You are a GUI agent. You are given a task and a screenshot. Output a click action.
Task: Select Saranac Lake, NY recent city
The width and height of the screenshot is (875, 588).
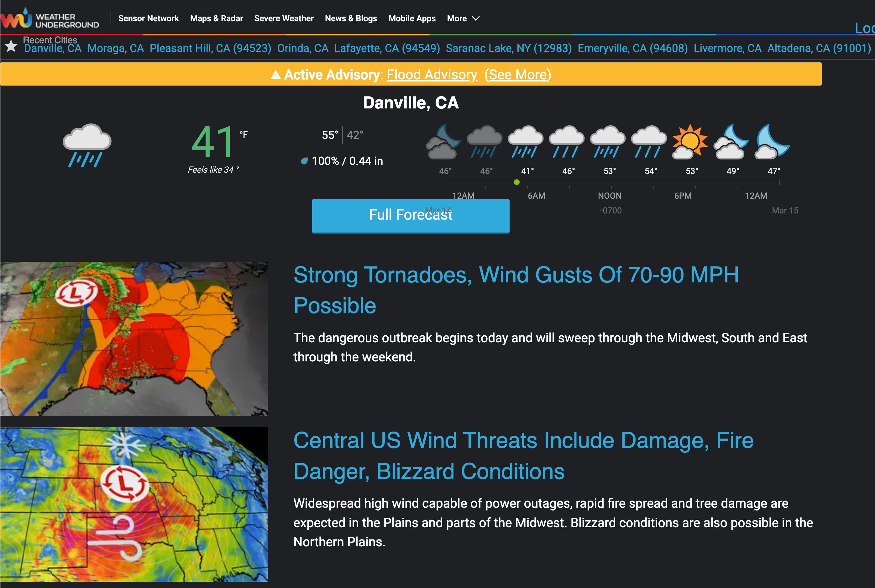click(x=508, y=48)
